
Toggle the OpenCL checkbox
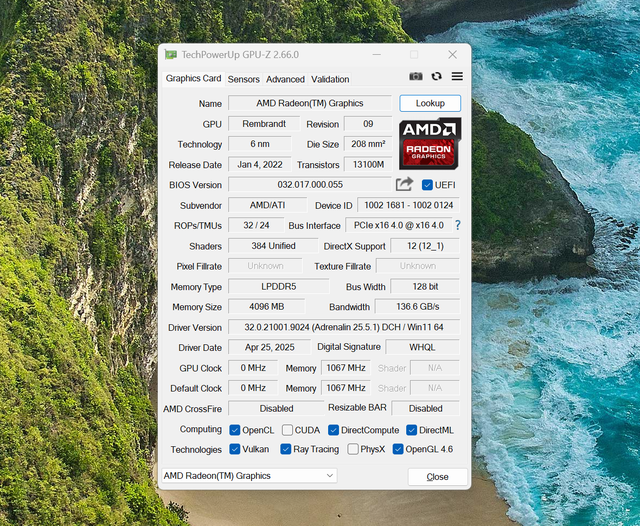tap(235, 430)
